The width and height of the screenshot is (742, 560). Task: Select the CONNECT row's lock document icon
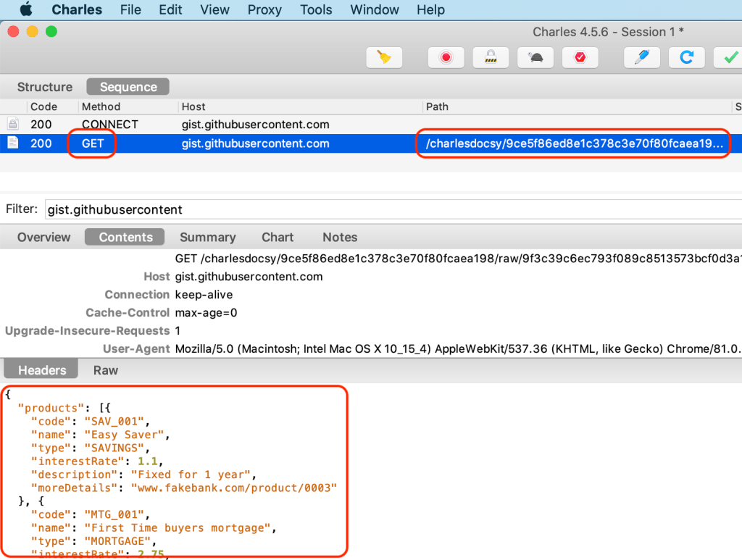[x=12, y=125]
